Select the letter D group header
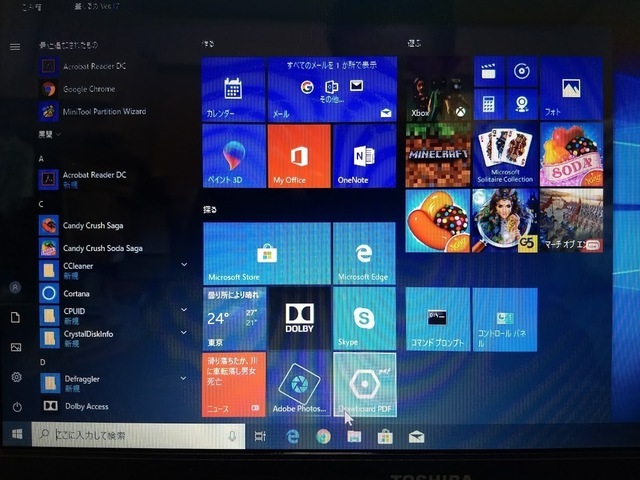Viewport: 640px width, 480px height. click(42, 362)
